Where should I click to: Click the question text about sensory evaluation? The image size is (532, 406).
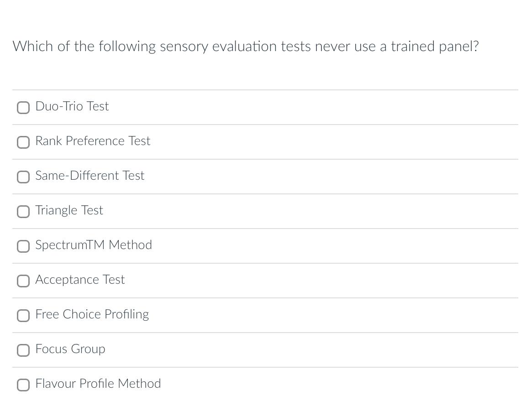click(246, 46)
